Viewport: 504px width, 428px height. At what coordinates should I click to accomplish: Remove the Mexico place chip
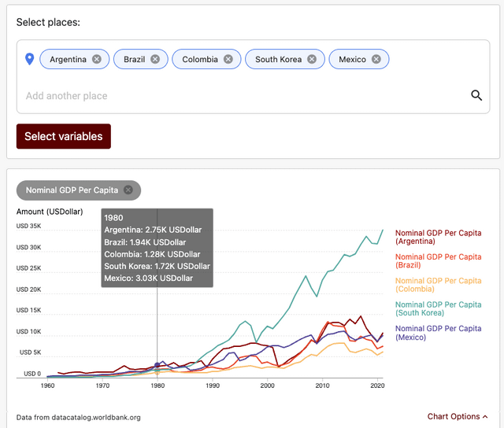coord(376,59)
